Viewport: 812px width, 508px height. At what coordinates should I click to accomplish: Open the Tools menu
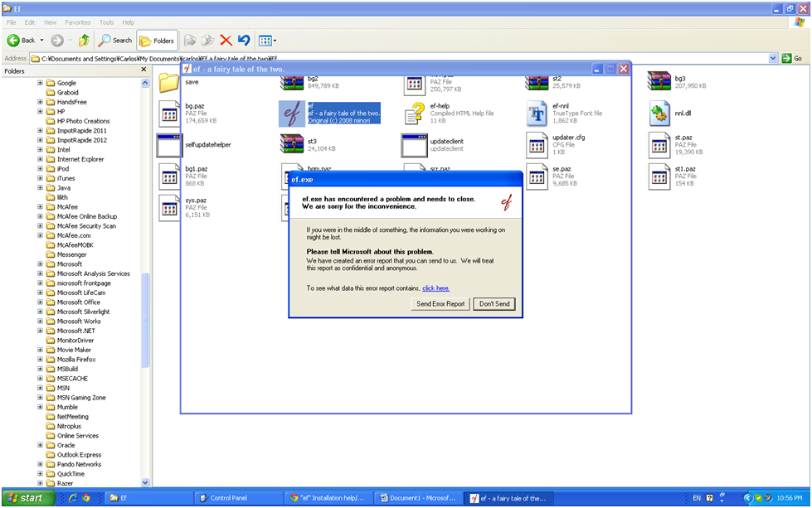click(x=106, y=22)
